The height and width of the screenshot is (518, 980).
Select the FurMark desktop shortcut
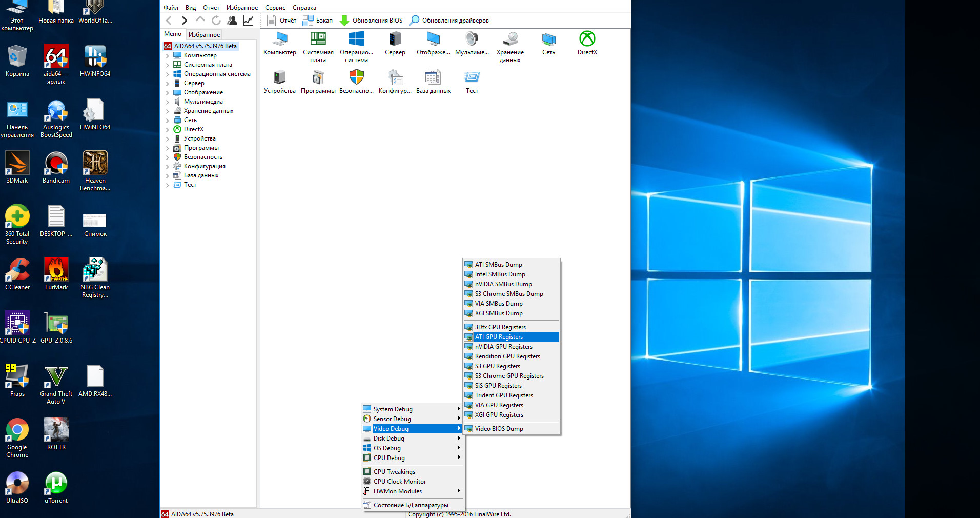(56, 274)
